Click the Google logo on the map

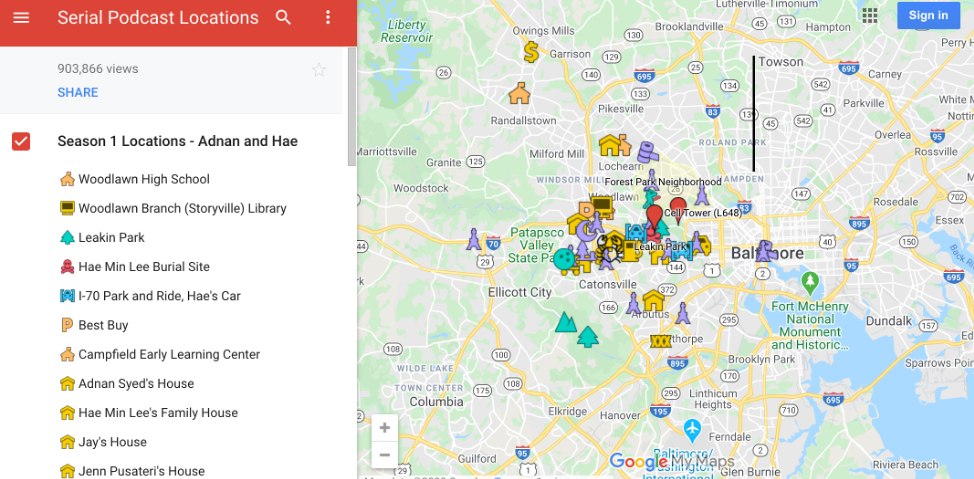coord(638,461)
